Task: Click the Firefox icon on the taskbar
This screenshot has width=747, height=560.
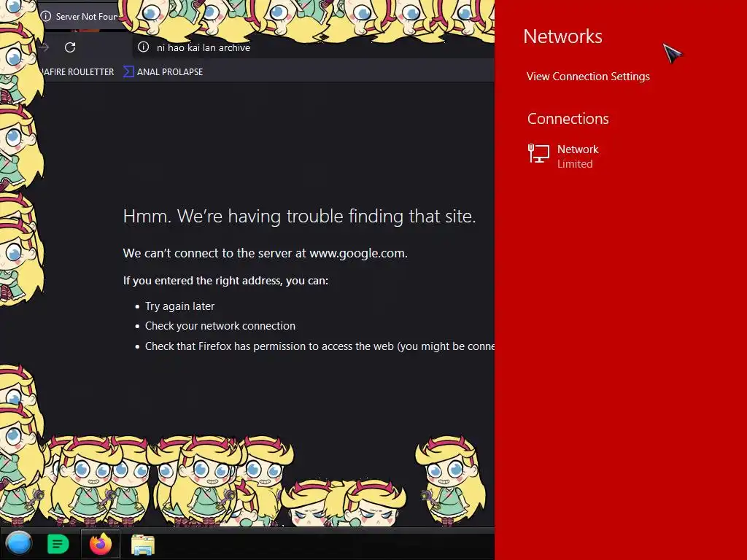Action: click(101, 544)
